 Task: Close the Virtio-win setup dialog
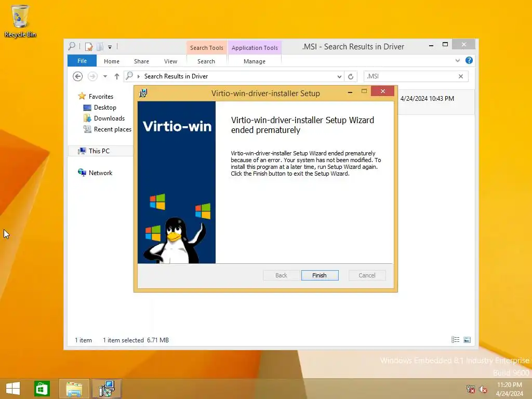(x=383, y=91)
